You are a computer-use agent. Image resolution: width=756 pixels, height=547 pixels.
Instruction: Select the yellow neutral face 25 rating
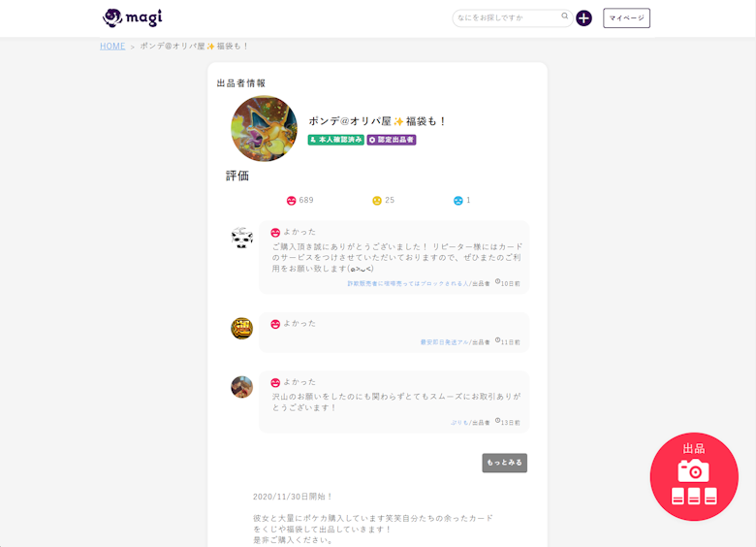pos(377,201)
